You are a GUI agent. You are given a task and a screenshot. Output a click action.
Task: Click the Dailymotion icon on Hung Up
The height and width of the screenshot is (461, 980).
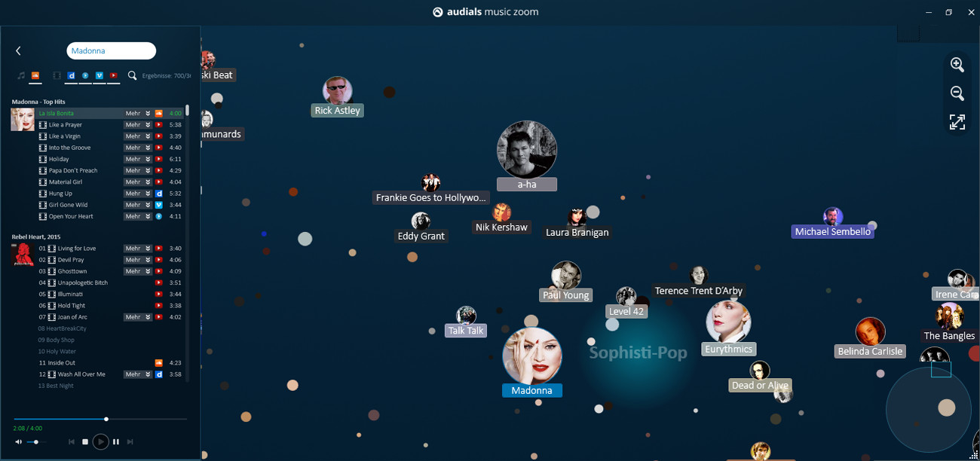(x=158, y=194)
